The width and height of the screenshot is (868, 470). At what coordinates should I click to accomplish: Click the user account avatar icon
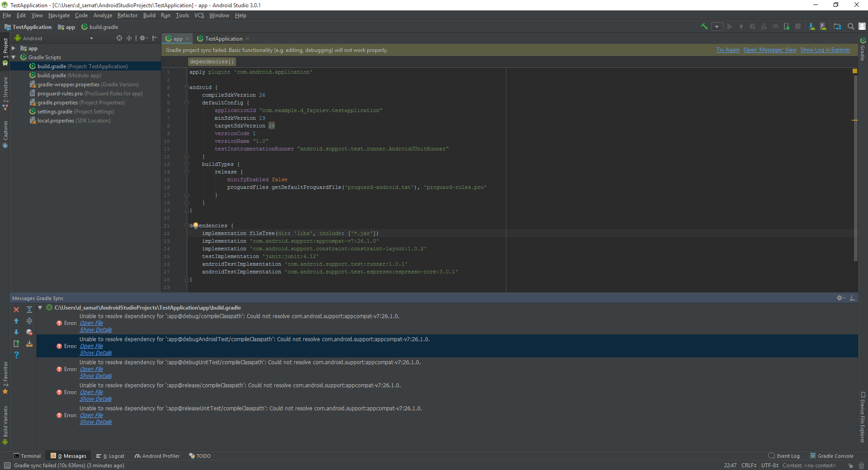coord(863,27)
